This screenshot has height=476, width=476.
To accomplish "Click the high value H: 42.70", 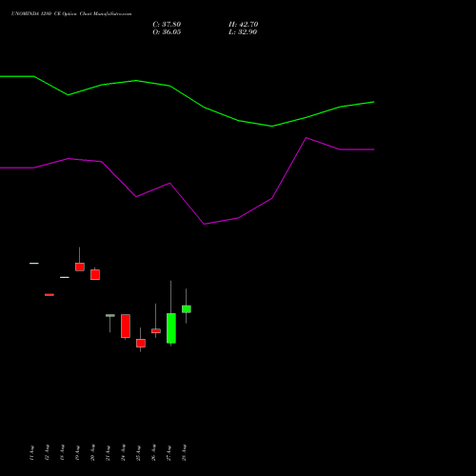I will tap(243, 25).
